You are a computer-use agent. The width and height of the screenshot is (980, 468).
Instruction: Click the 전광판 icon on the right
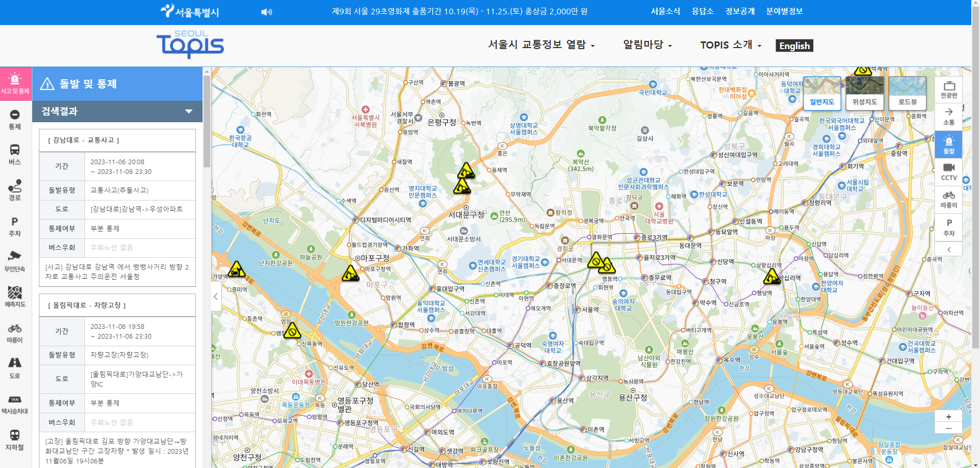click(x=949, y=90)
